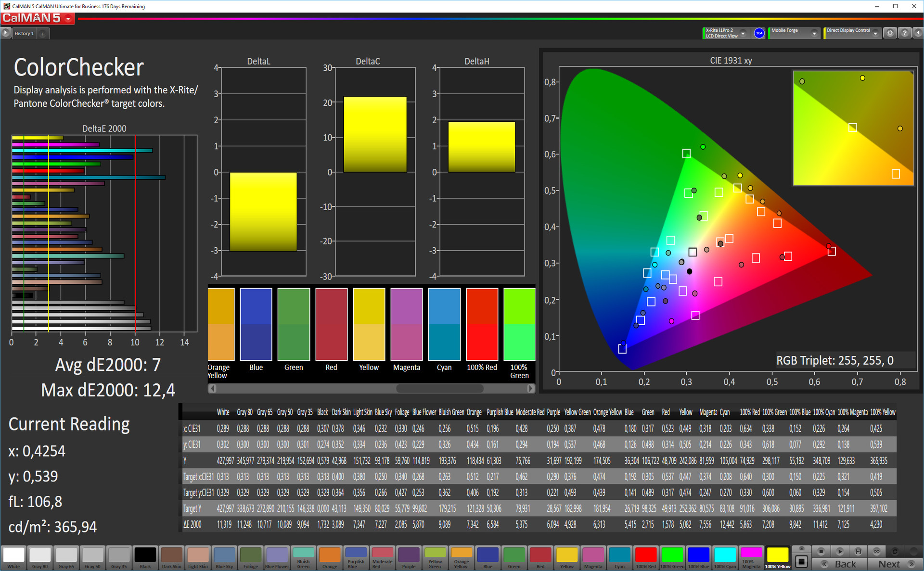Click the help question mark icon

click(904, 33)
